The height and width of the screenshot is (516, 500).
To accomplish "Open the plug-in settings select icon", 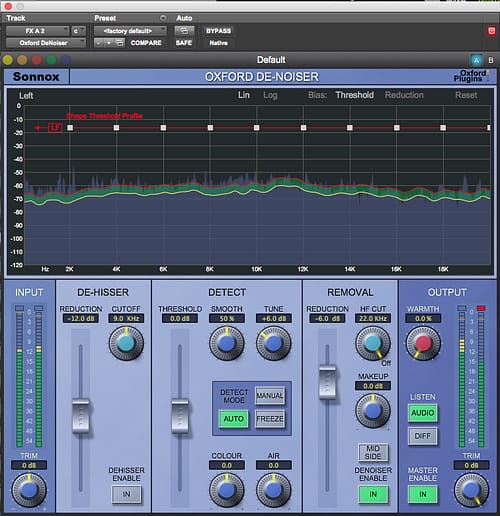I will tap(119, 43).
